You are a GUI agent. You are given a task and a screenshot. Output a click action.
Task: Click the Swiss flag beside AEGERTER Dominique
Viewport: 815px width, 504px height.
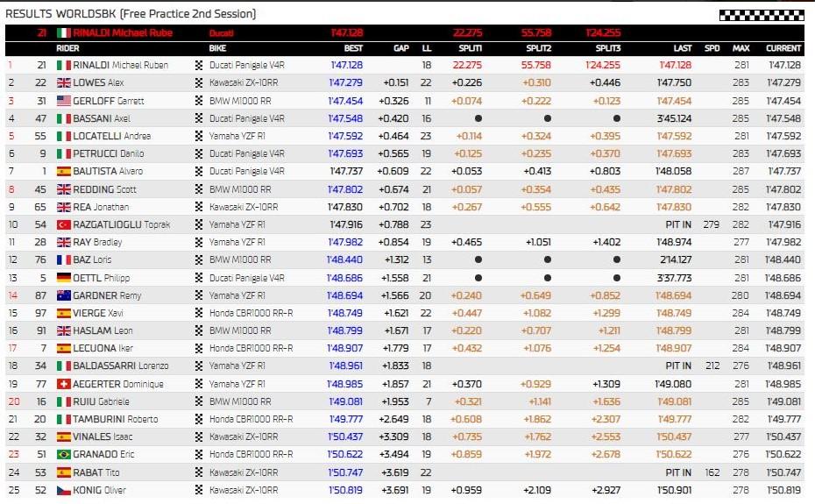pyautogui.click(x=63, y=385)
